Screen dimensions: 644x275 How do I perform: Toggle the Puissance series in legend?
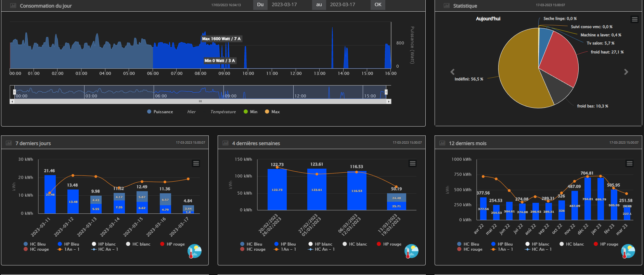tap(160, 112)
